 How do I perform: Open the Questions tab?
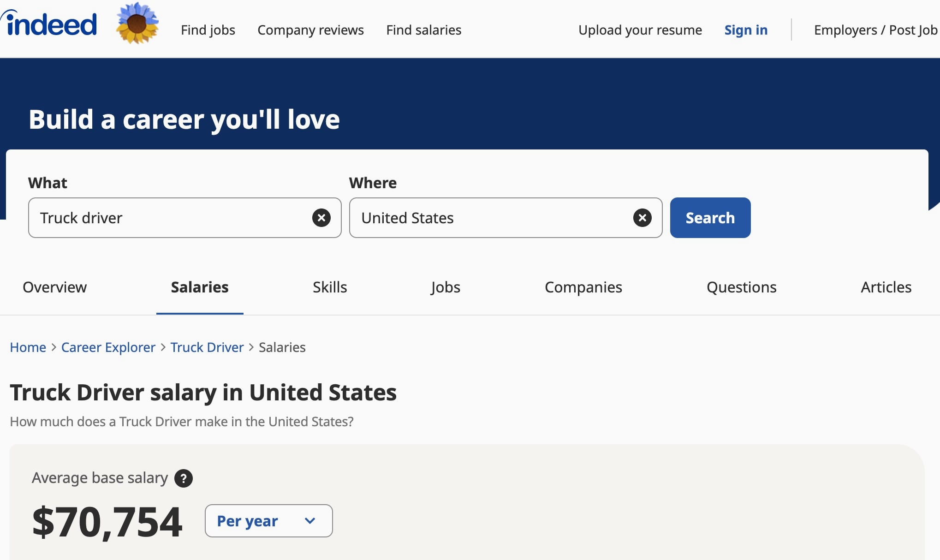(x=741, y=287)
